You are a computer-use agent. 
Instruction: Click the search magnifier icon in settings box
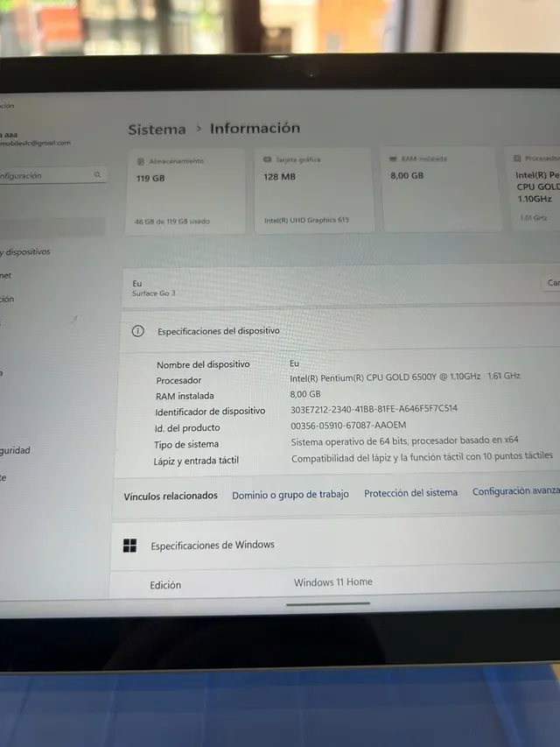click(98, 175)
